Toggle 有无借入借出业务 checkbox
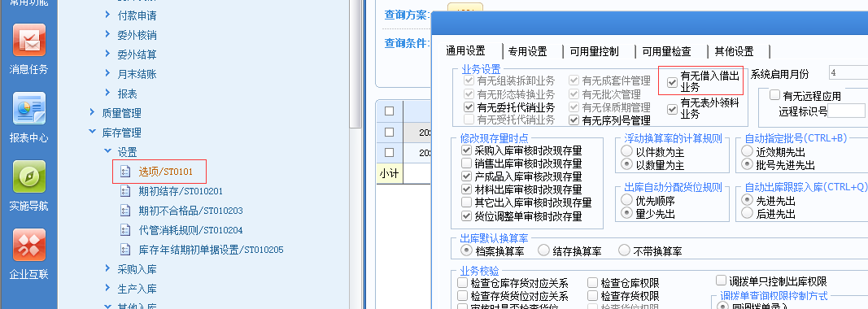This screenshot has height=309, width=868. (673, 82)
